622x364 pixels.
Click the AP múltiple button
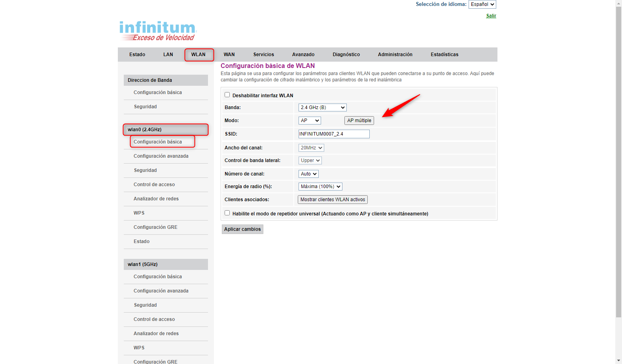[359, 121]
